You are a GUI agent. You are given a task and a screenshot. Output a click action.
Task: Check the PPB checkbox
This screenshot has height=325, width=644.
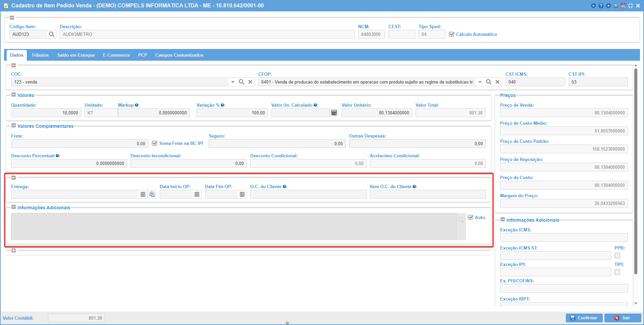[x=617, y=256]
